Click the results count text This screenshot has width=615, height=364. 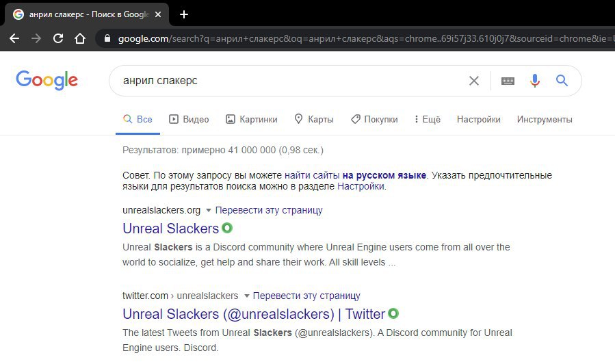point(223,151)
